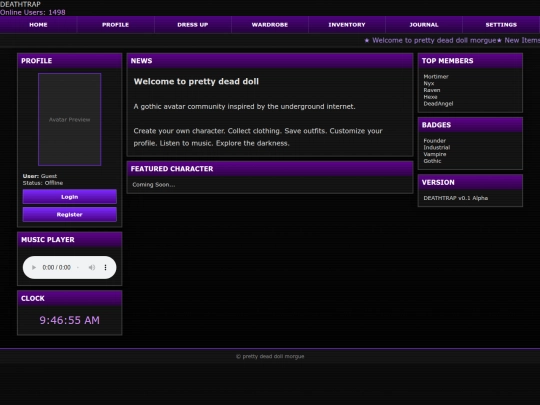Click the 0:00 / 0:00 audio time
This screenshot has height=405, width=540.
click(x=56, y=267)
